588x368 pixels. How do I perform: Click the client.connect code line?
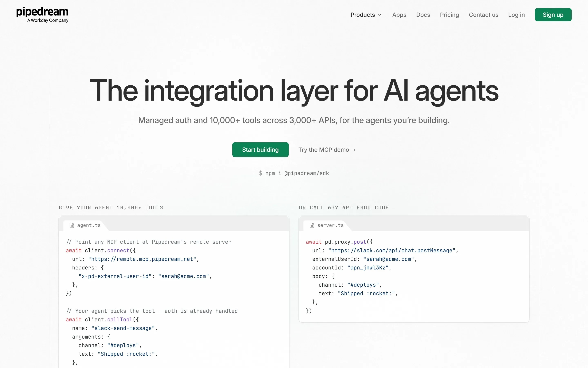(101, 250)
